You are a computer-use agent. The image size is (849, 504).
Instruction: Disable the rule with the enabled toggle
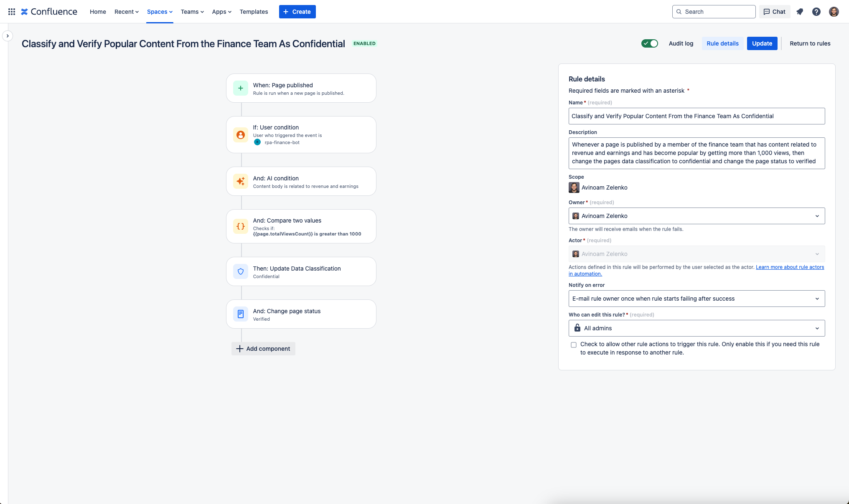649,43
